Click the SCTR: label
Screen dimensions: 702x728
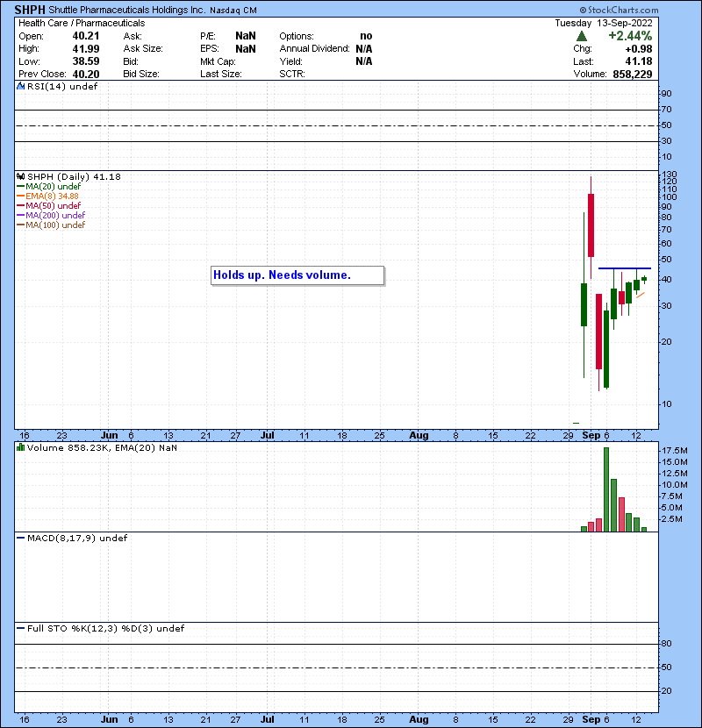pyautogui.click(x=292, y=75)
